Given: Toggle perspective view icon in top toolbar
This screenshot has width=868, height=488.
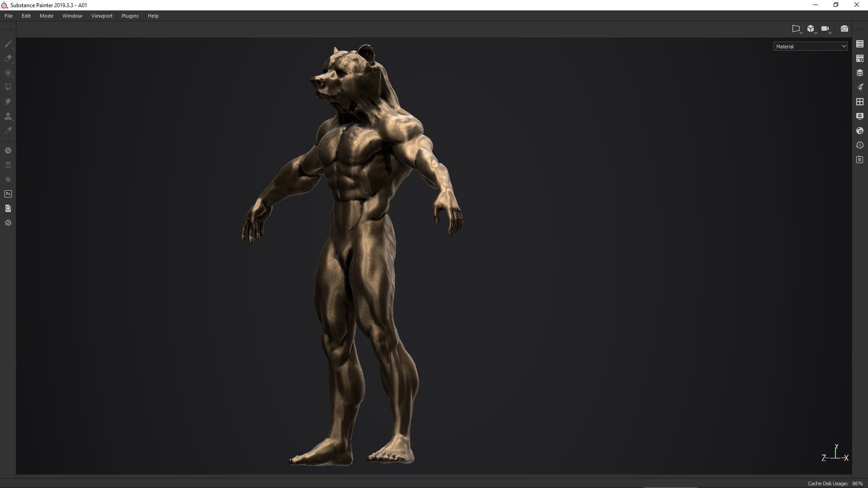Looking at the screenshot, I should 797,29.
